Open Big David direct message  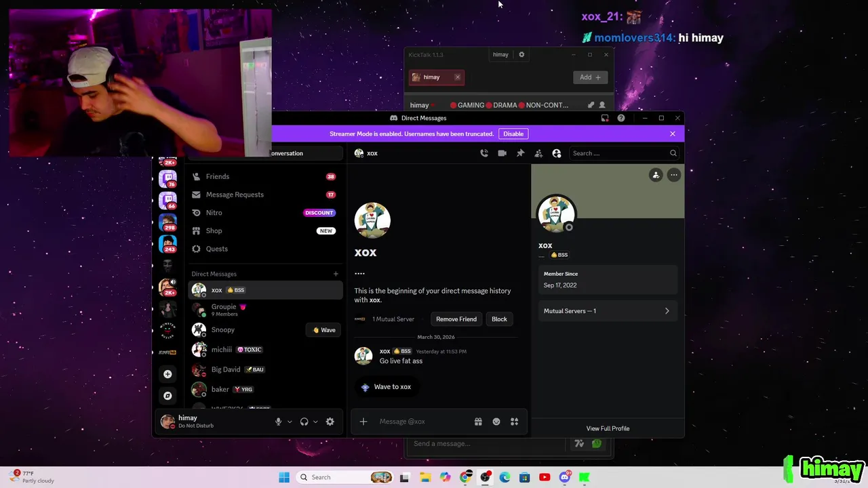[265, 369]
